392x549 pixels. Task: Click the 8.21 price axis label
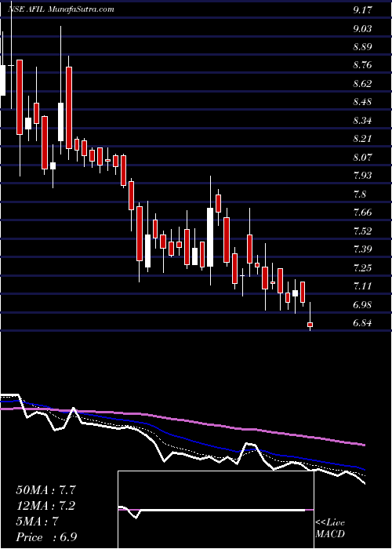pos(362,139)
